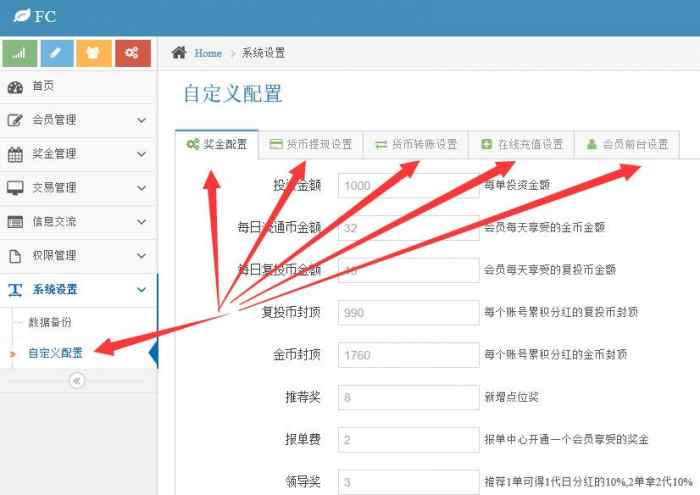Expand the 交易管理 menu
This screenshot has width=700, height=495.
click(x=78, y=188)
